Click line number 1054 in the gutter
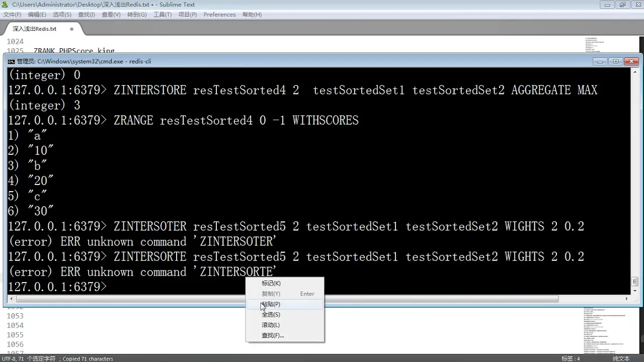Image resolution: width=644 pixels, height=362 pixels. pos(15,325)
